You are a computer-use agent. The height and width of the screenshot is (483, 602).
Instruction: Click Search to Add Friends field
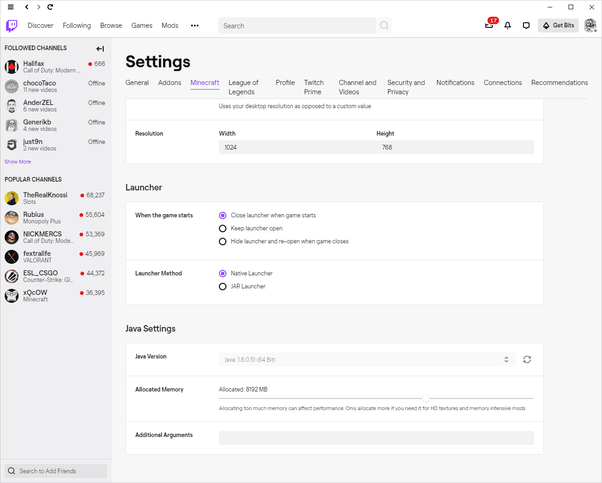tap(56, 471)
